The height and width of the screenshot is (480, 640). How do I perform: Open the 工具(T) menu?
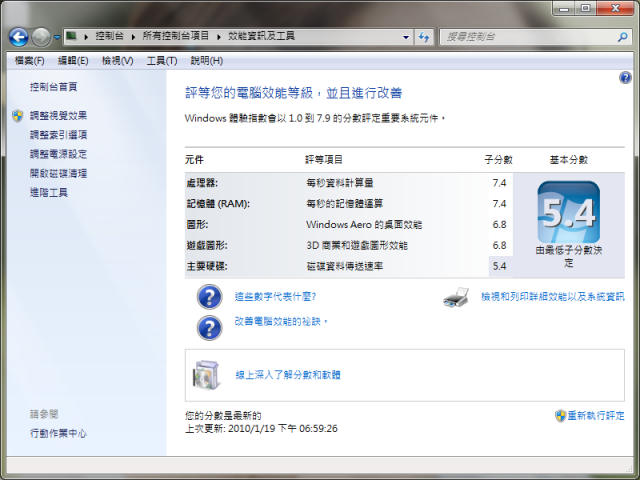coord(162,61)
